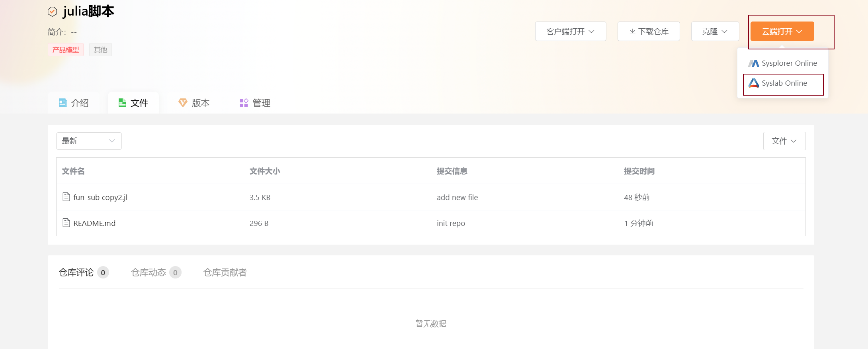Click the file icon for README.md
This screenshot has width=868, height=349.
pos(66,223)
